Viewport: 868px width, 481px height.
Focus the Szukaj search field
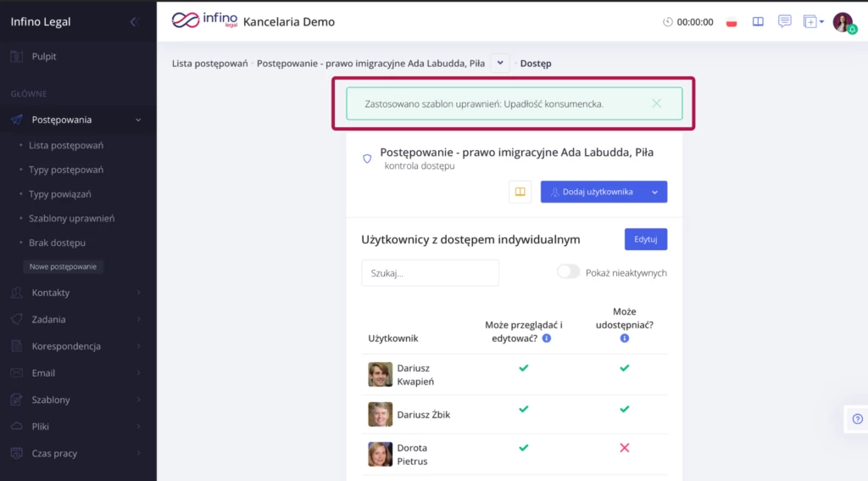tap(430, 272)
